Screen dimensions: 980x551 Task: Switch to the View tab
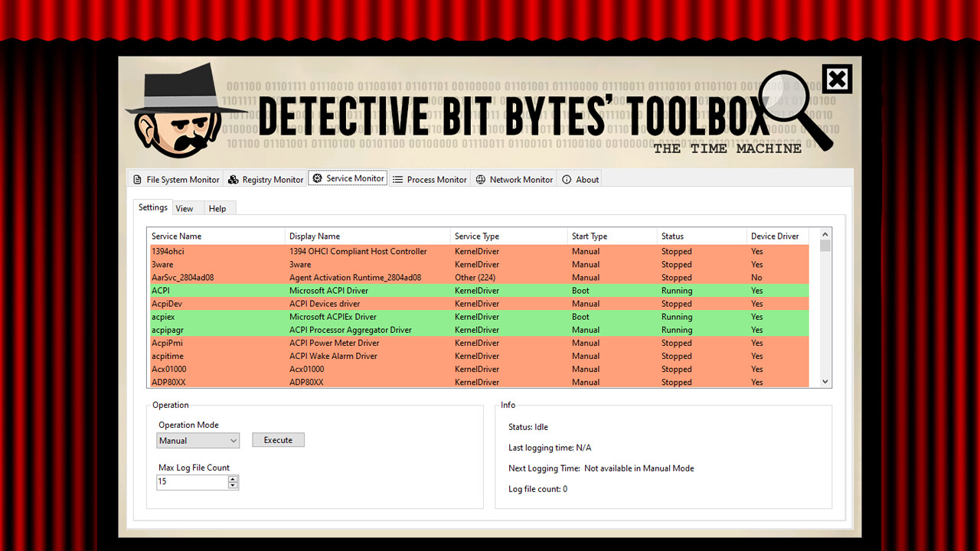[185, 207]
